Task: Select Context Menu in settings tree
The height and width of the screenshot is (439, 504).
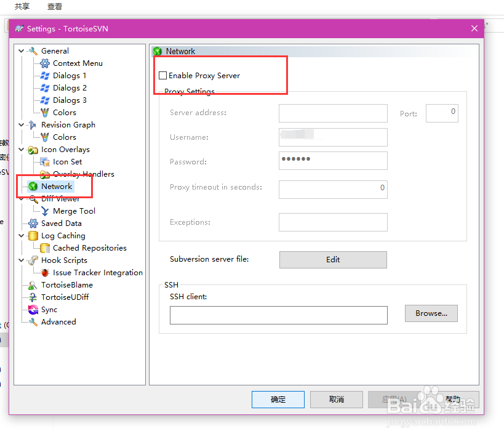Action: pos(78,63)
